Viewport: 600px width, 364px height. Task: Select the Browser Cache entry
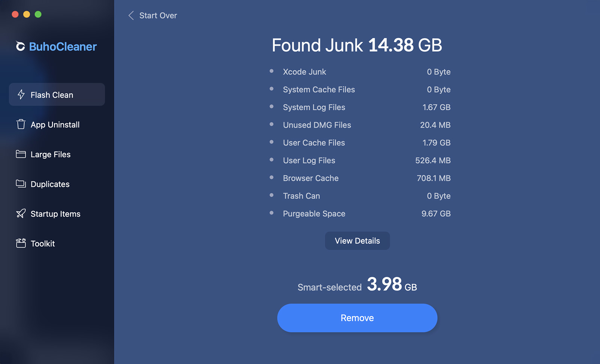(x=360, y=178)
